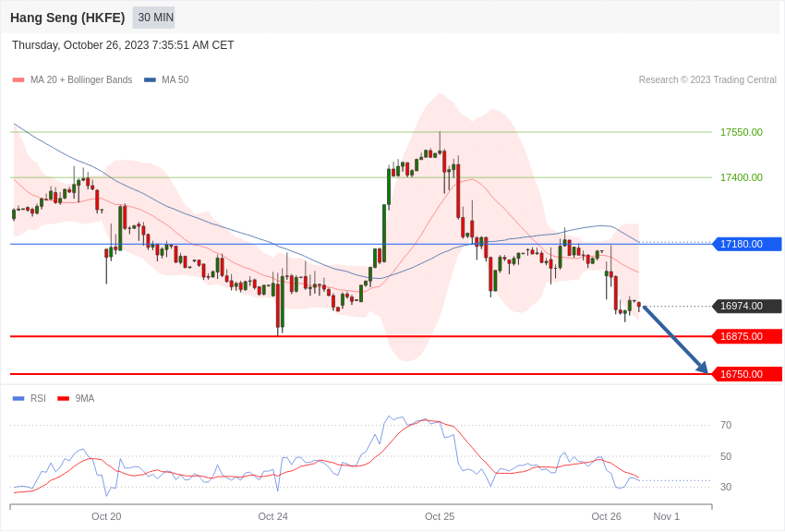The image size is (785, 532).
Task: Click the Hang Seng (HKFE) title
Action: click(67, 18)
